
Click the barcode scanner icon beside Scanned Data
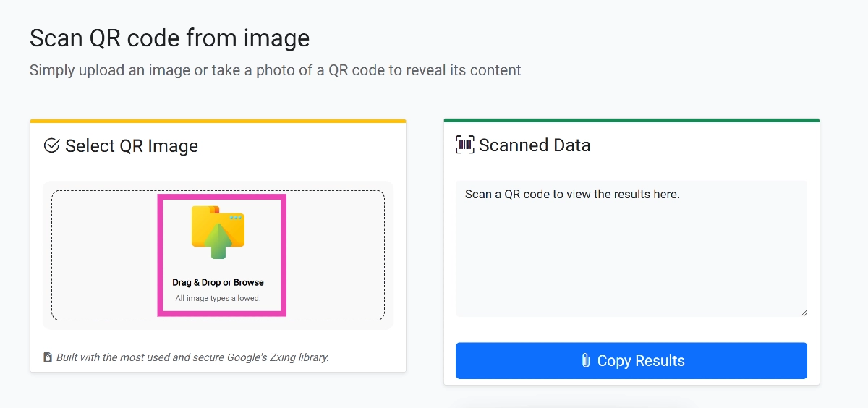coord(464,145)
